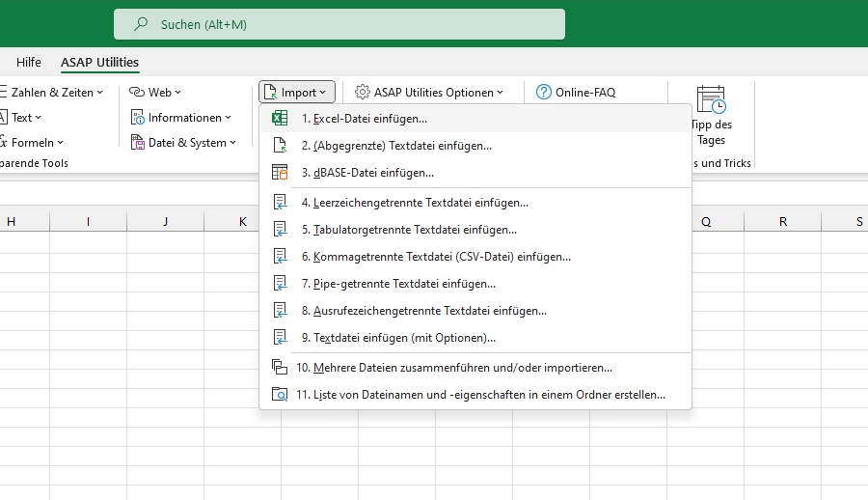Screen dimensions: 868x500
Task: Click the Liste von Dateinamen folder icon
Action: pyautogui.click(x=280, y=394)
